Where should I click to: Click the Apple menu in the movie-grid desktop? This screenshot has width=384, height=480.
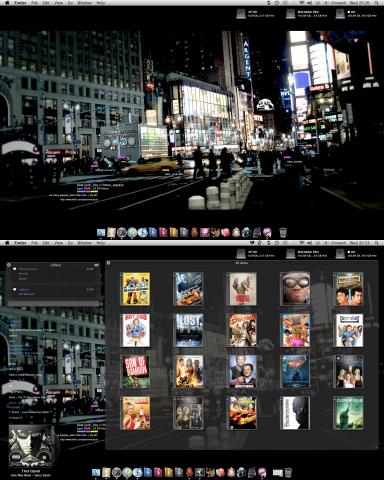pyautogui.click(x=7, y=243)
